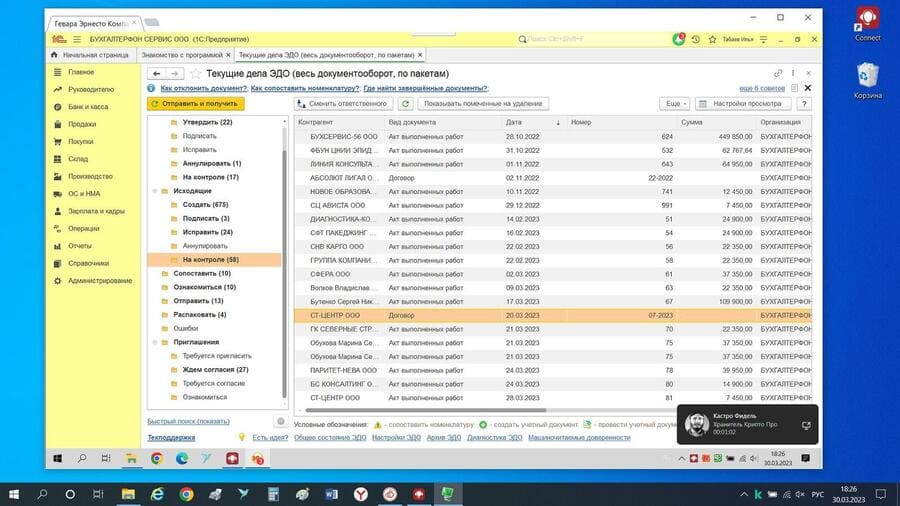Select Гевара Эрнесто browser-style window tab

(92, 24)
